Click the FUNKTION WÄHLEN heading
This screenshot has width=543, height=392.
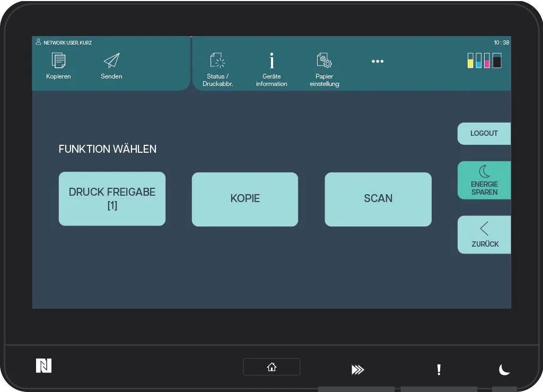point(107,149)
